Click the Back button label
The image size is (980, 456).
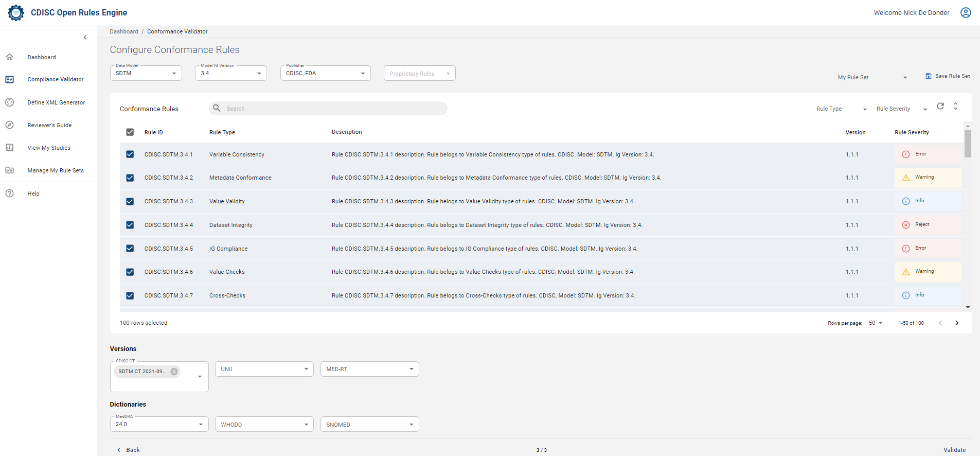tap(133, 450)
